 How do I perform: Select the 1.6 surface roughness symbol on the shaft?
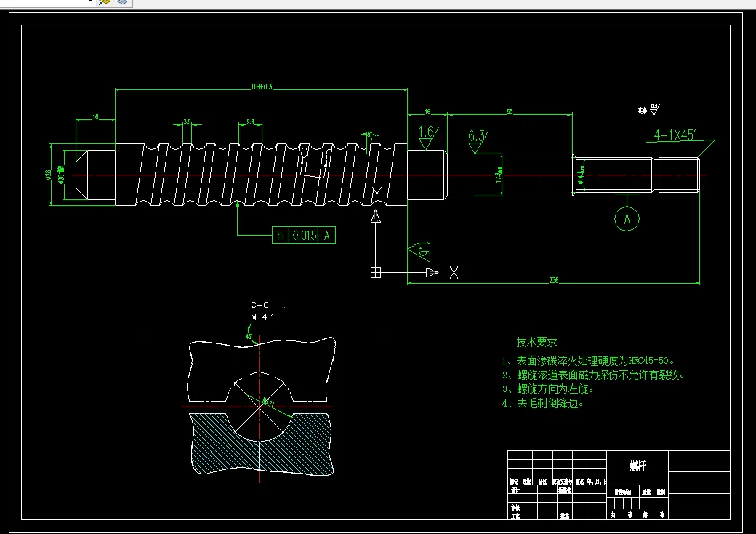pyautogui.click(x=427, y=138)
